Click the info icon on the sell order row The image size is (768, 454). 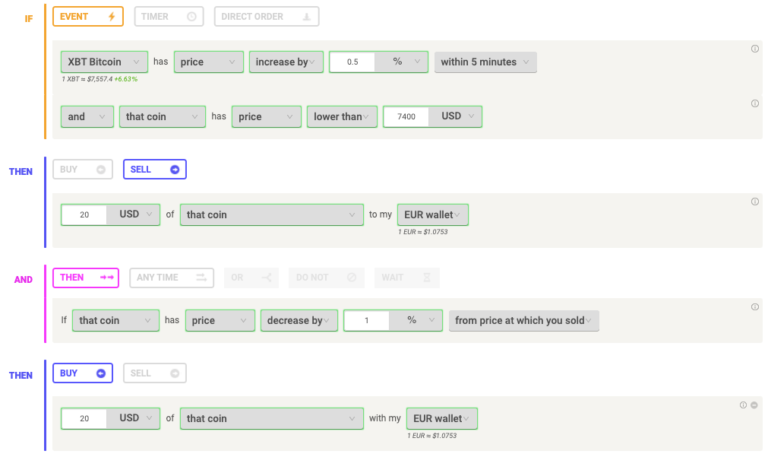755,201
